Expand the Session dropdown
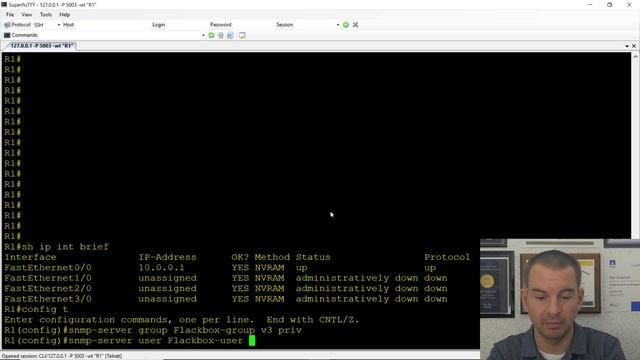The height and width of the screenshot is (360, 640). (x=338, y=25)
